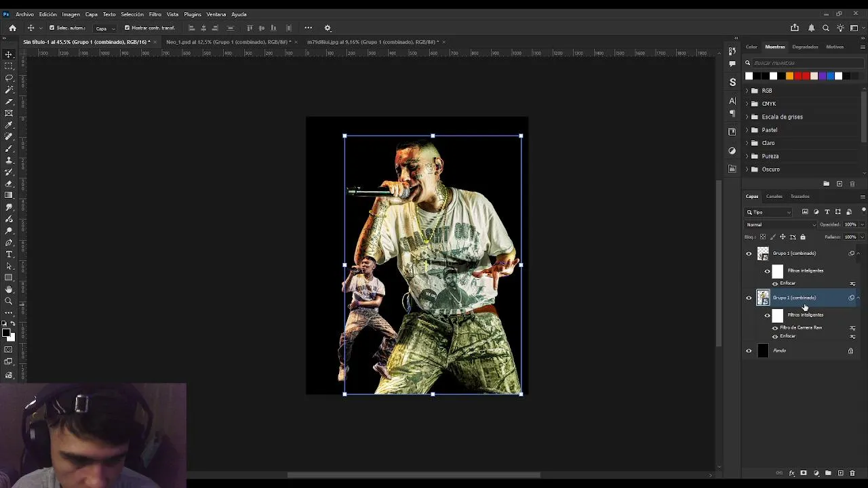Toggle selected layer's Filtros inteligentes visibility
This screenshot has height=488, width=868.
pos(767,315)
